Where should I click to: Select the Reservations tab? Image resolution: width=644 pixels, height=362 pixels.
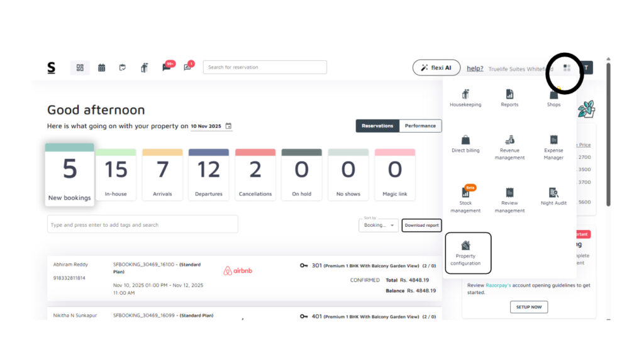377,126
